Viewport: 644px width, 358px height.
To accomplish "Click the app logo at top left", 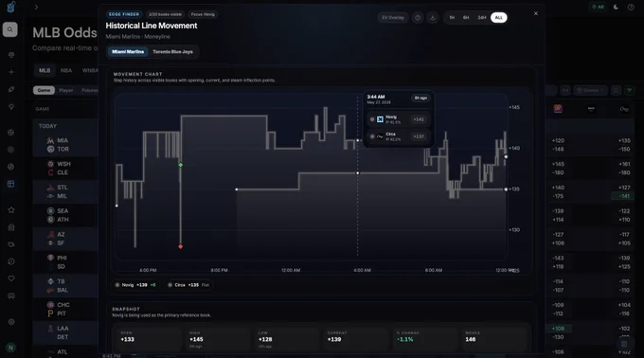I will (11, 7).
